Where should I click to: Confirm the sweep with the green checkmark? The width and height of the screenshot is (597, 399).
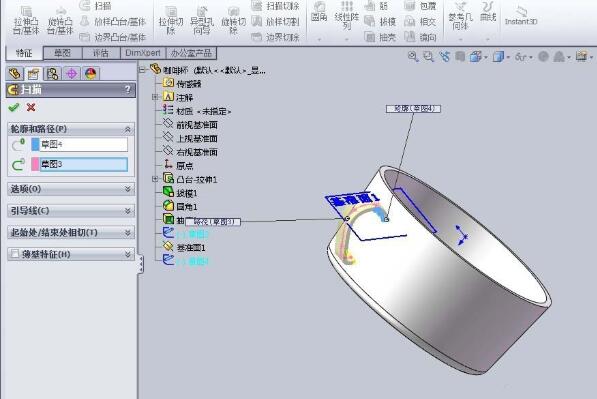pyautogui.click(x=14, y=107)
